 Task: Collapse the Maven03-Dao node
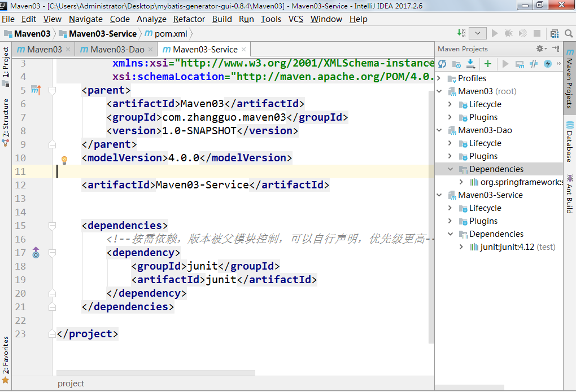439,130
